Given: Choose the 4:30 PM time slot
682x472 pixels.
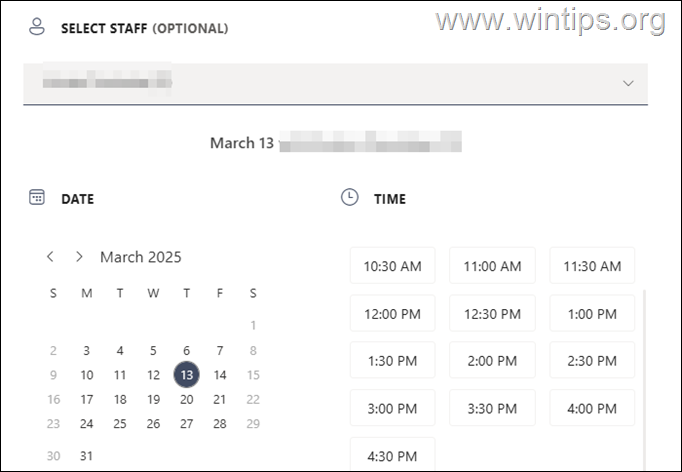Looking at the screenshot, I should click(392, 454).
